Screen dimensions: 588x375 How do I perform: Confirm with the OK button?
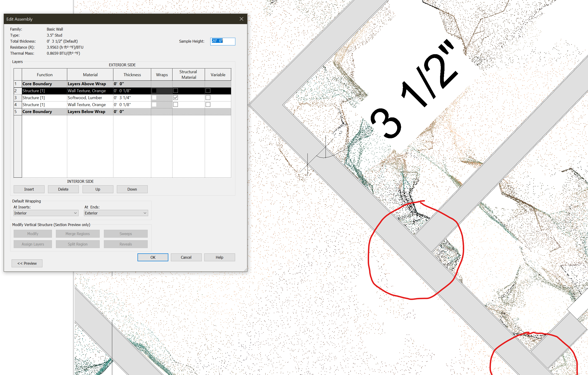(153, 257)
